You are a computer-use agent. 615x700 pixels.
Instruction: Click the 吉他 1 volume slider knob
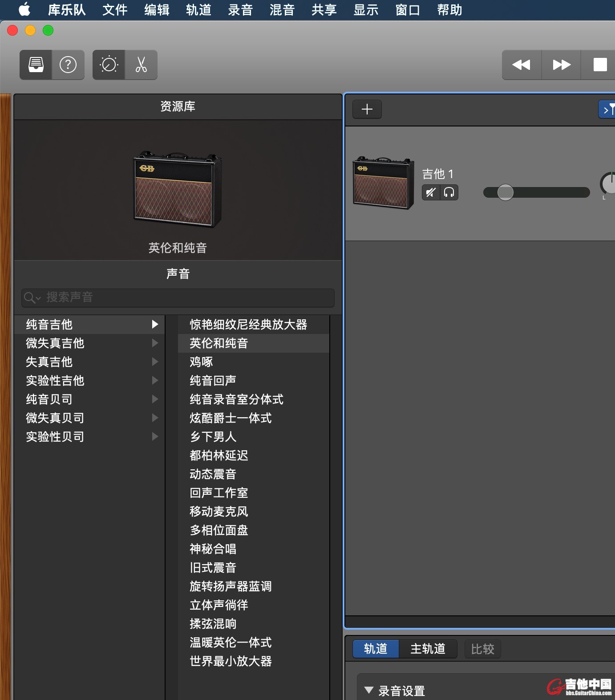[x=505, y=192]
